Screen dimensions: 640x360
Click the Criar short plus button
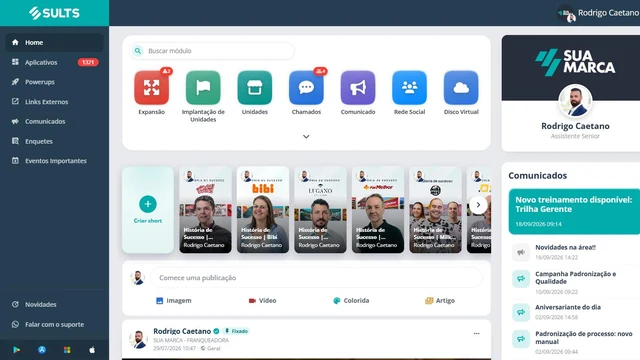[x=148, y=204]
